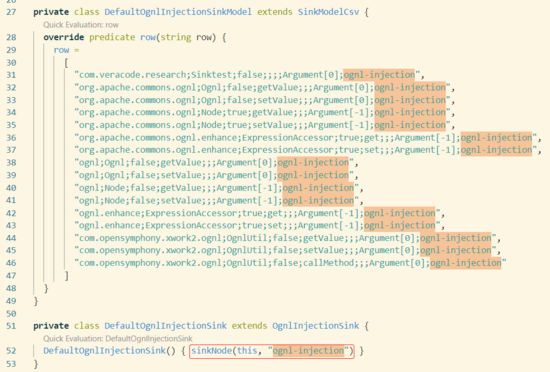Viewport: 550px width, 372px height.
Task: Click the 'Quick Evaluation: row' code lens
Action: click(81, 25)
